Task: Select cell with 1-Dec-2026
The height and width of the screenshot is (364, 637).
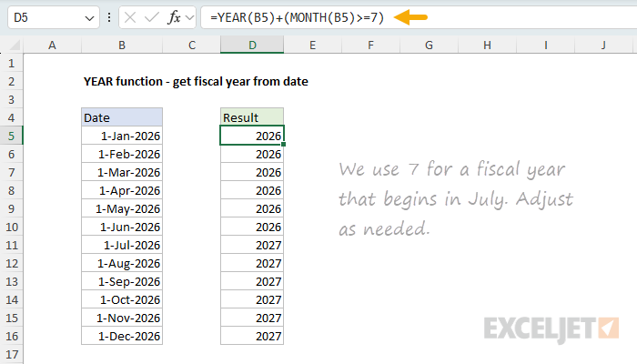Action: [x=122, y=337]
